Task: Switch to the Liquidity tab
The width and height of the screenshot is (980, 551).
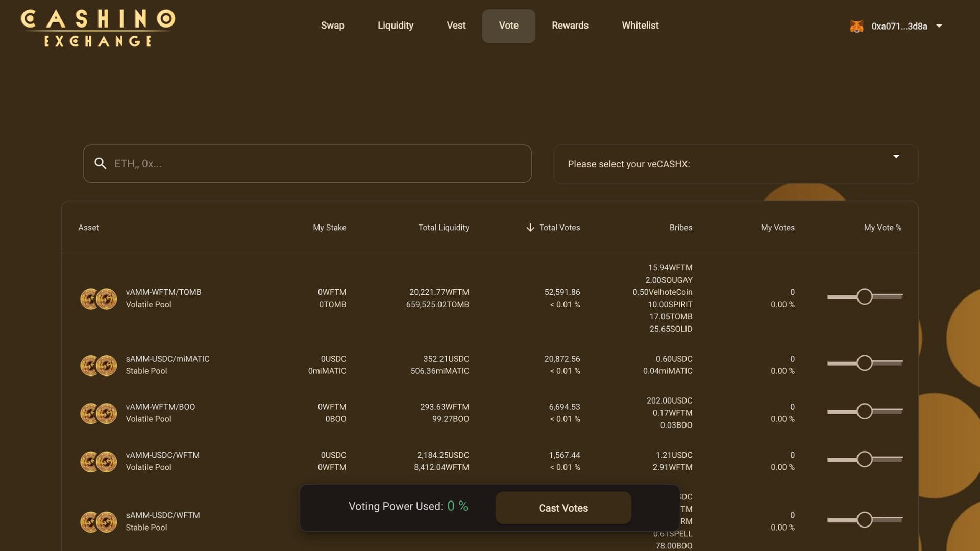Action: 395,26
